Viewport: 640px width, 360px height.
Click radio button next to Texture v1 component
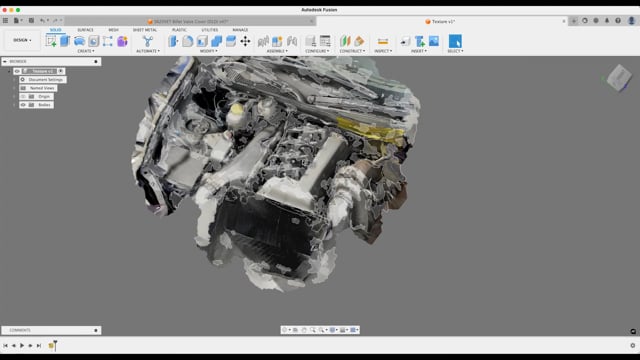point(60,71)
